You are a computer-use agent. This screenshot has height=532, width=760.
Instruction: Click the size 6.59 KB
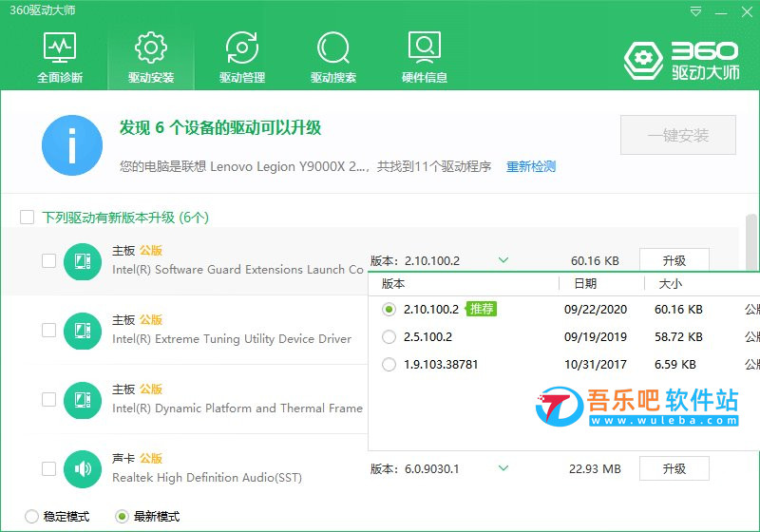tap(675, 365)
